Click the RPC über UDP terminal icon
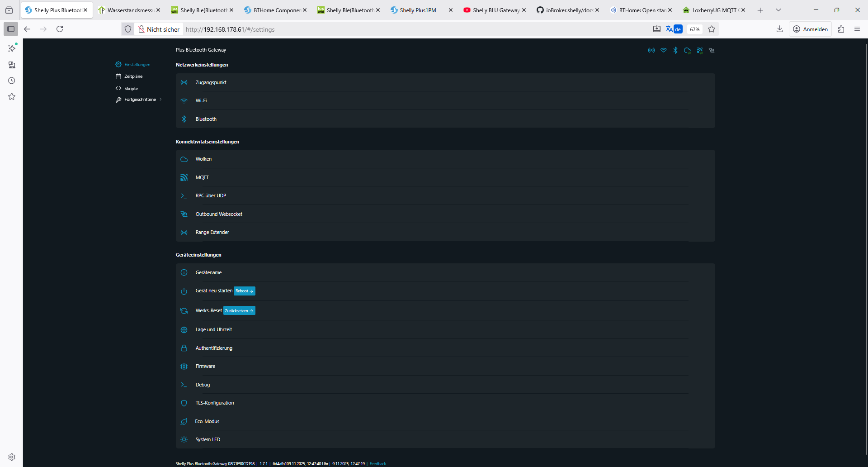This screenshot has height=467, width=868. click(184, 196)
